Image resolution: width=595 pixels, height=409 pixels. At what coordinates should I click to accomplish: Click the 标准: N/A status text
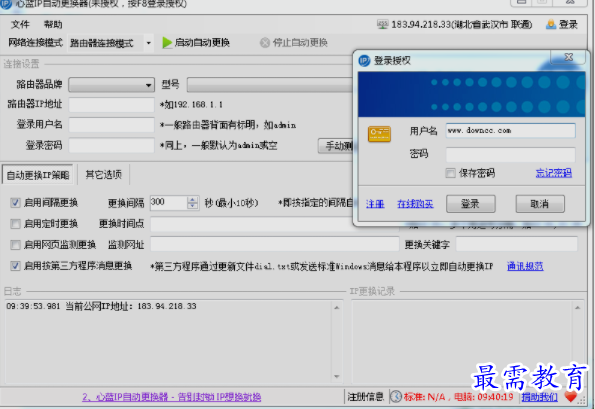424,397
